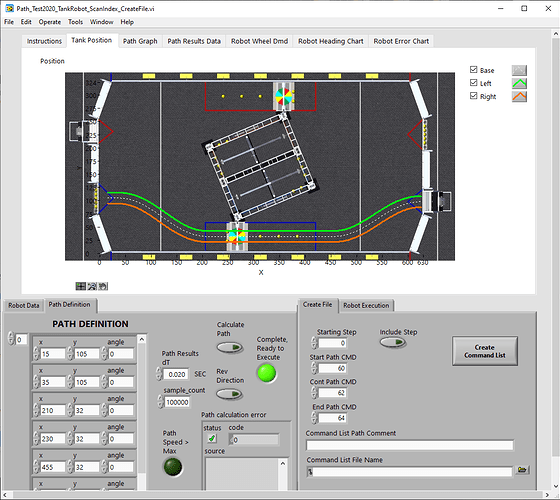Open the Base plot legend icon
The image size is (560, 500).
[x=519, y=70]
